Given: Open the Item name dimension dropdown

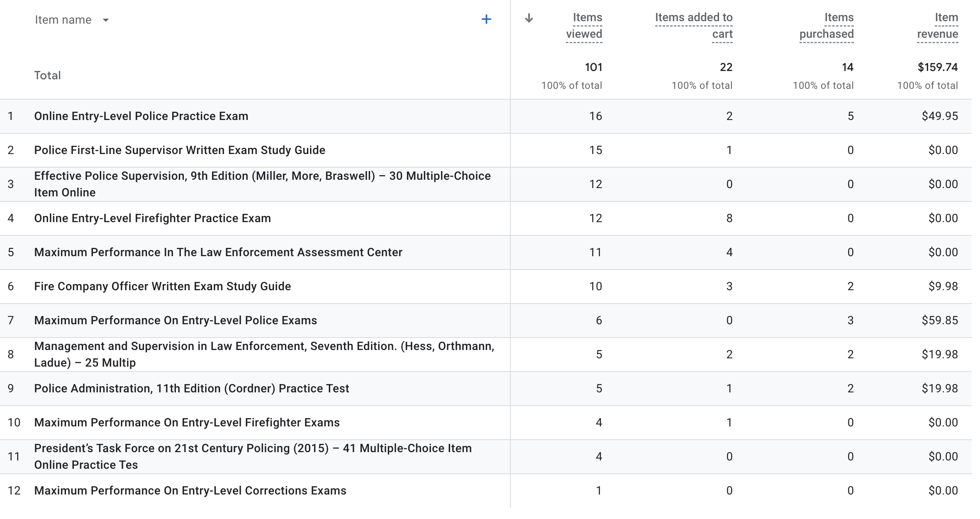Looking at the screenshot, I should click(106, 20).
